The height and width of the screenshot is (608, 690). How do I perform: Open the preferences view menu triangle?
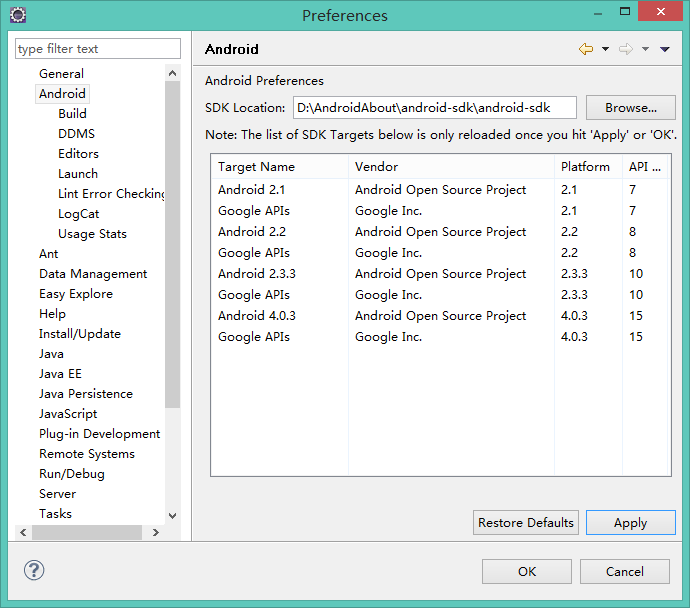664,49
